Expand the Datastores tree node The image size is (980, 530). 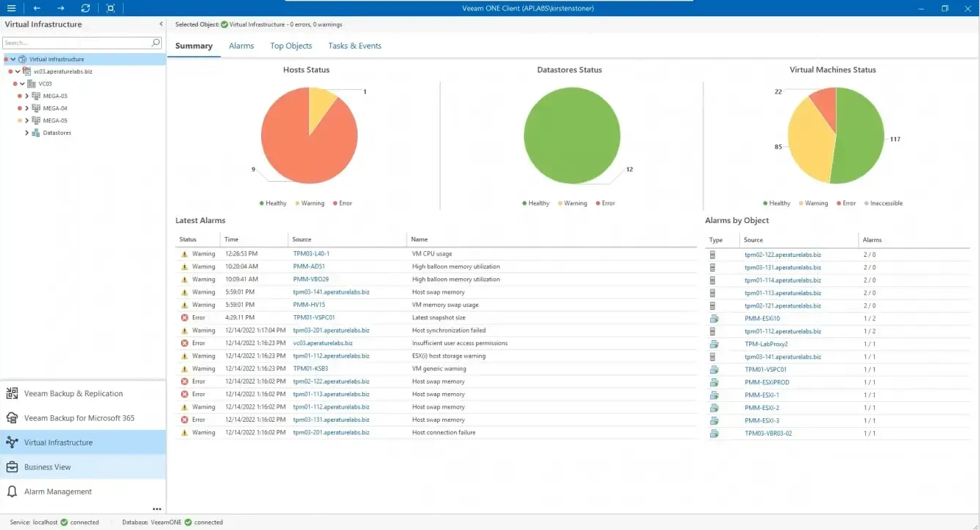tap(27, 133)
